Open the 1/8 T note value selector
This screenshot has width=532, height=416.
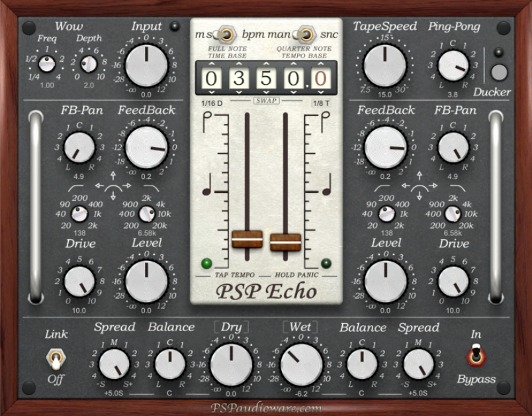322,103
